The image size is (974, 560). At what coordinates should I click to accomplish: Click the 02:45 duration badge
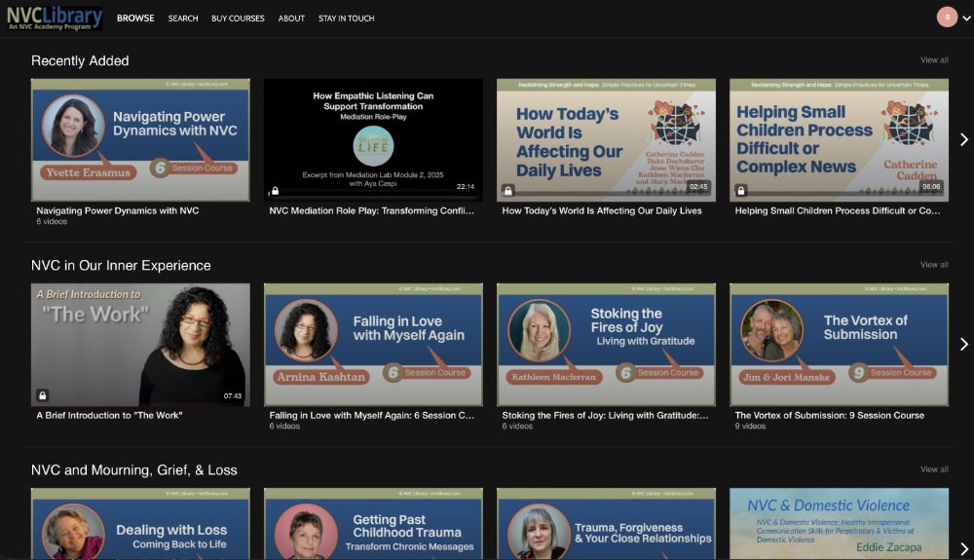click(698, 186)
